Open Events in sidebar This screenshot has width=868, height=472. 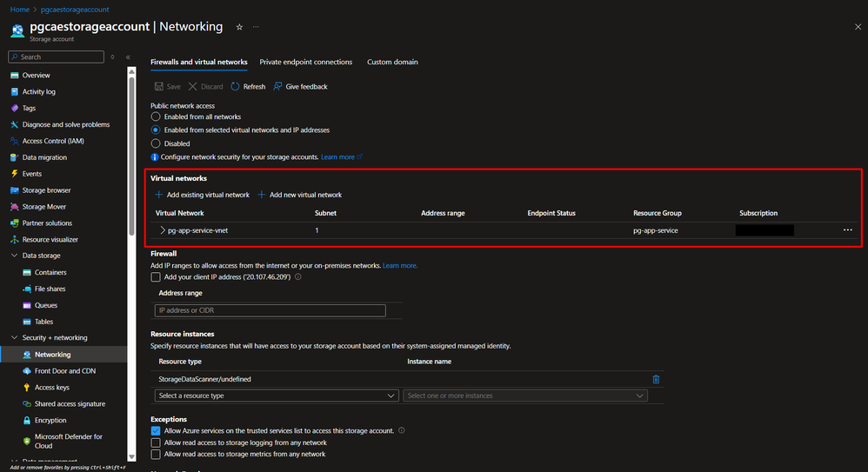point(31,174)
